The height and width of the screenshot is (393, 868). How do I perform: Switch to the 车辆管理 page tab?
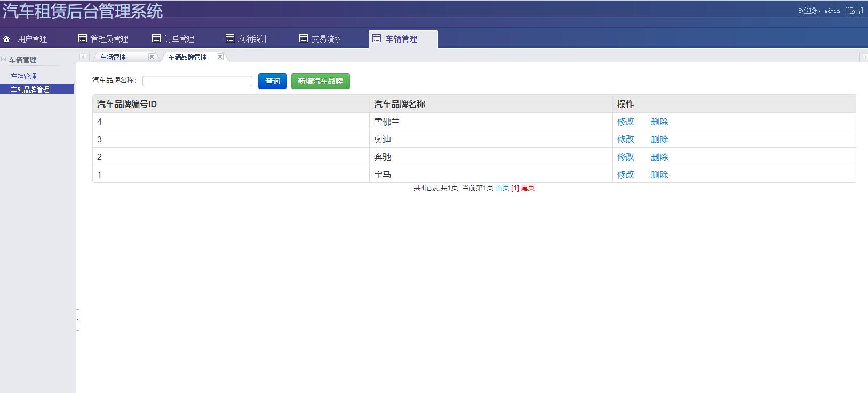click(113, 58)
